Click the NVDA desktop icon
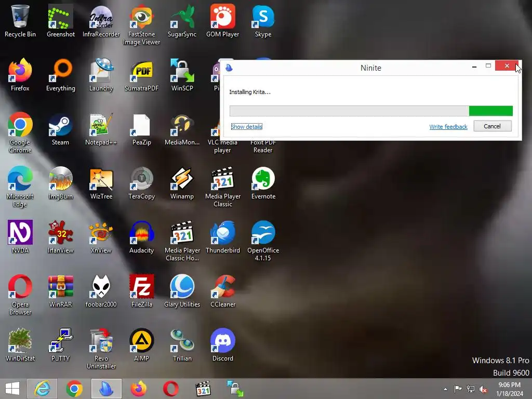Viewport: 532px width, 399px height. pyautogui.click(x=20, y=237)
